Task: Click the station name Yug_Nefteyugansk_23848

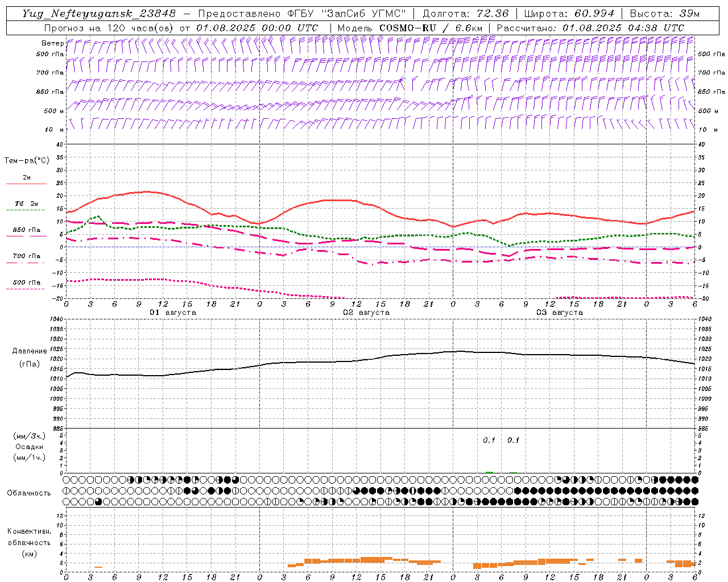Action: point(99,13)
